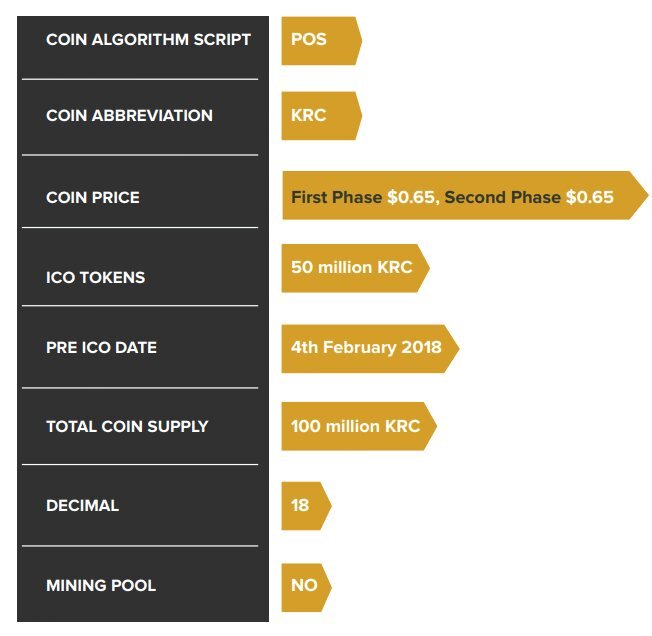Click the TOTAL COIN SUPPLY label
Viewport: 652px width, 636px height.
[x=127, y=426]
